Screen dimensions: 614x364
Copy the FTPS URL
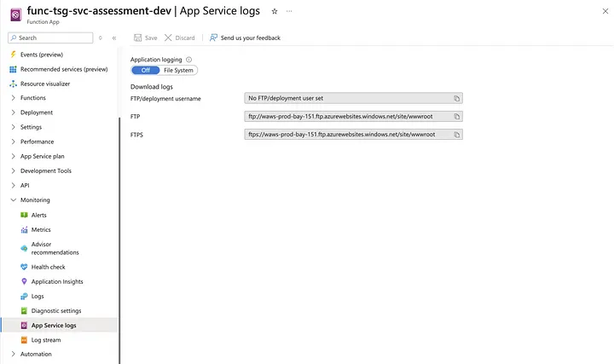tap(456, 134)
